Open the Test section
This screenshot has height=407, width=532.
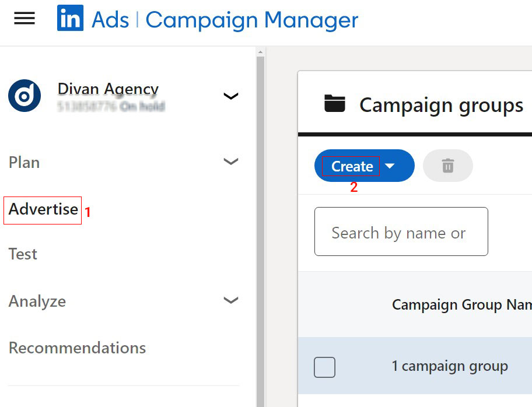[x=23, y=254]
